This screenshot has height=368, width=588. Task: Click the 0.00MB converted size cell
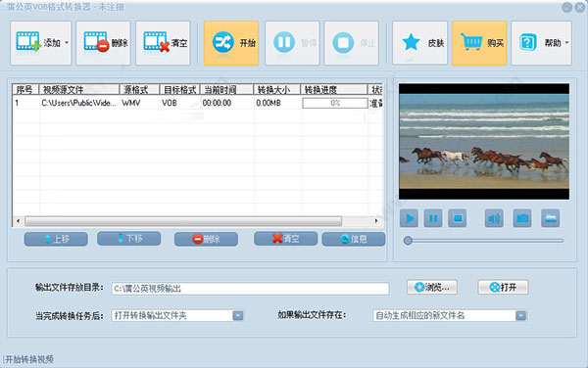(x=269, y=103)
